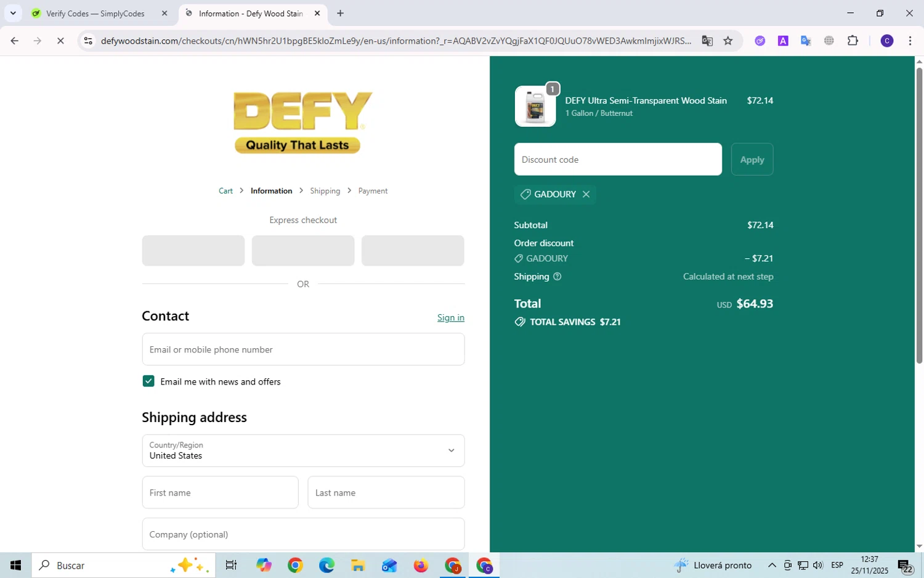Open the Google Translate extension
Viewport: 924px width, 578px height.
806,41
